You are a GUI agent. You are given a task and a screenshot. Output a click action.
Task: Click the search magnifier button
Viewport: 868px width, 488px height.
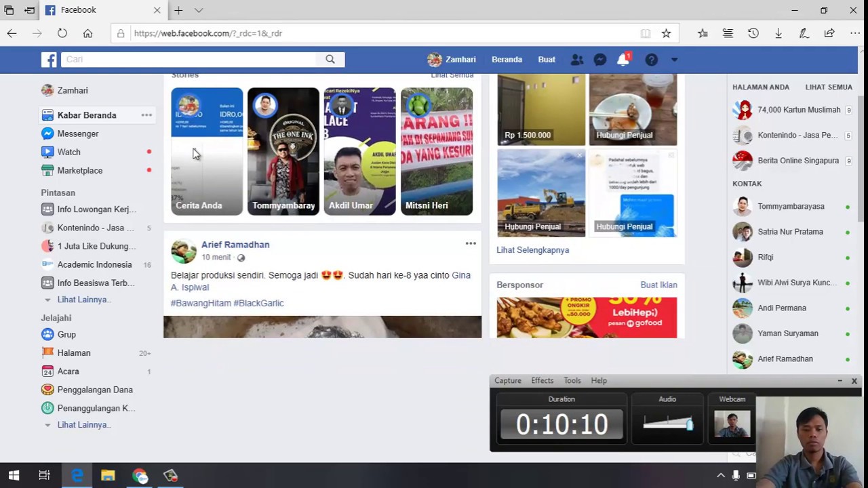click(x=330, y=60)
